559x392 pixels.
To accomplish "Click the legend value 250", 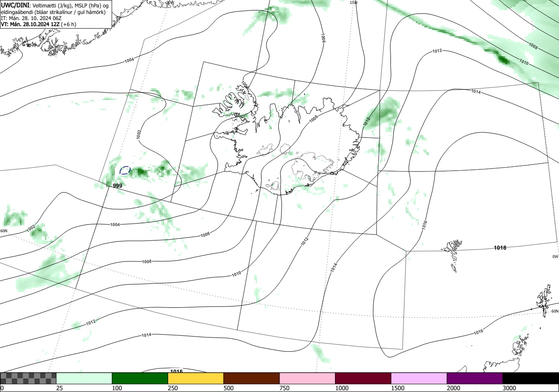I will pos(173,388).
